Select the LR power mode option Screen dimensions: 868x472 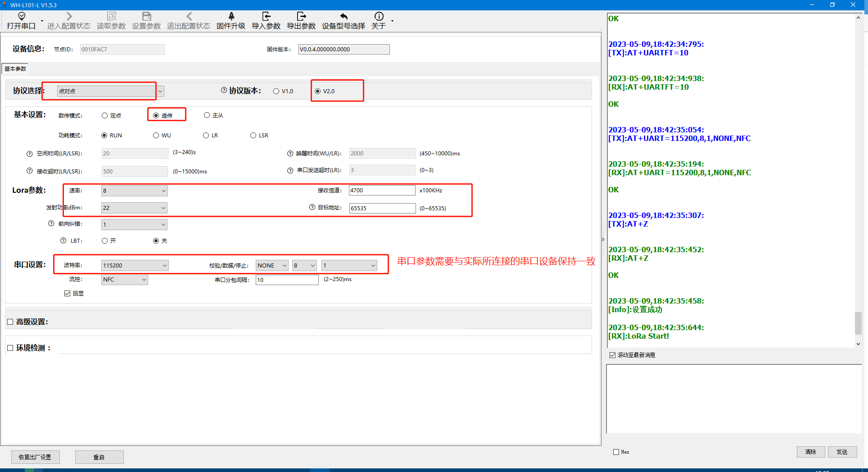206,136
